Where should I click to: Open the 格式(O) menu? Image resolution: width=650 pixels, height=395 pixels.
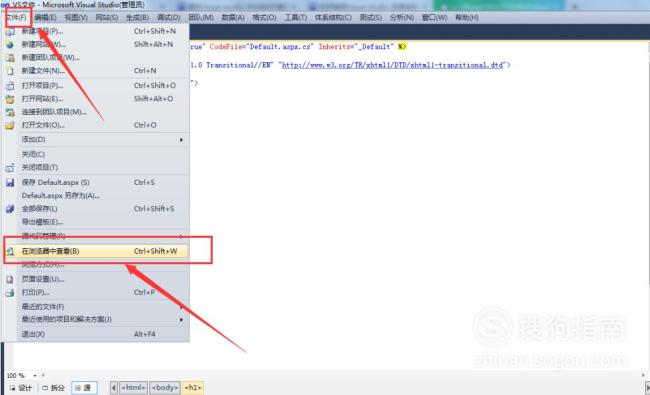264,17
